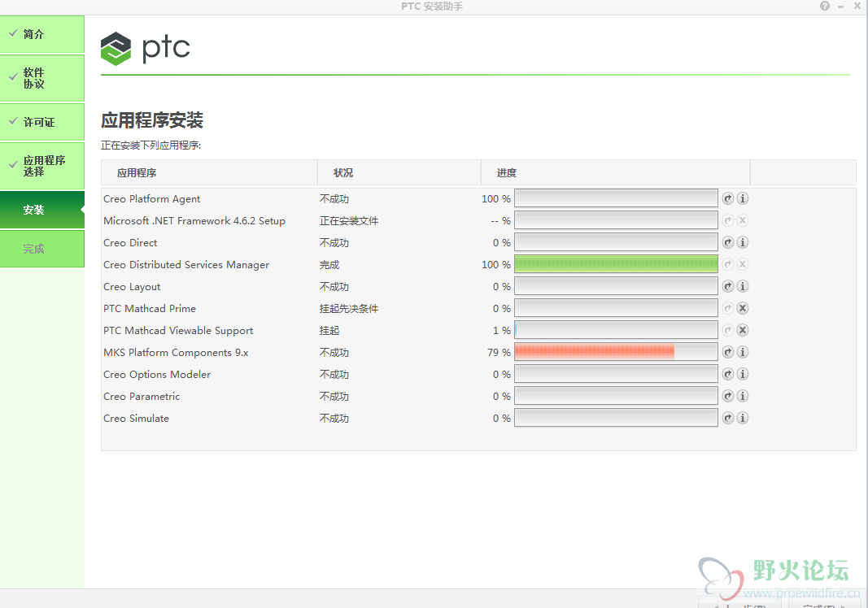This screenshot has height=608, width=868.
Task: Cancel PTC Mathcad Prime installation
Action: [x=743, y=308]
